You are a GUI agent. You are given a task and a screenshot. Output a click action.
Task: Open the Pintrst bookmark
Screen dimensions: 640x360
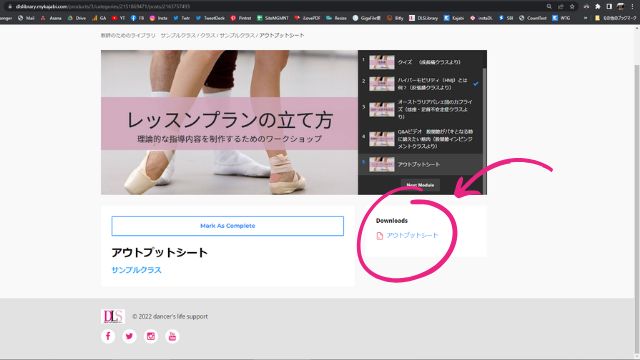pos(241,18)
